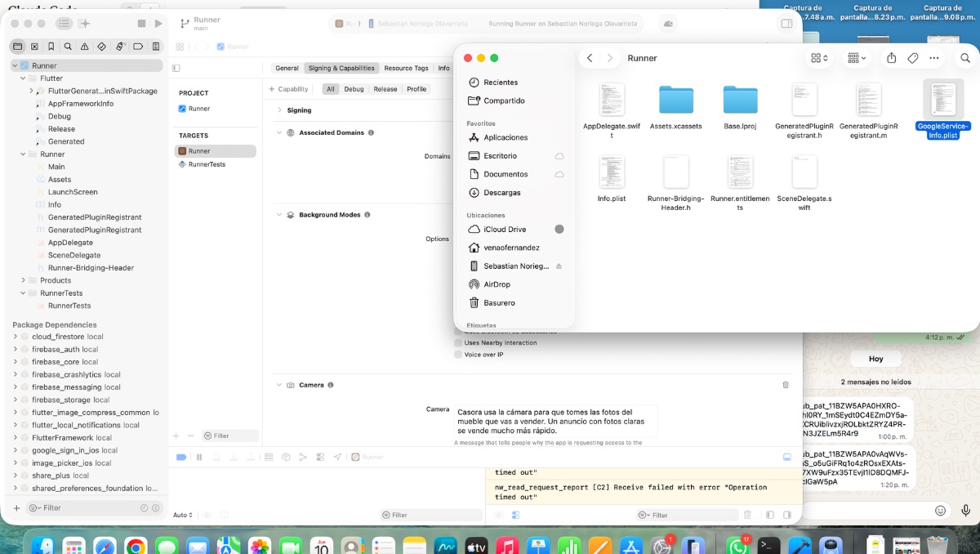The width and height of the screenshot is (980, 554).
Task: Clear the Xcode console with trash icon
Action: 747,515
